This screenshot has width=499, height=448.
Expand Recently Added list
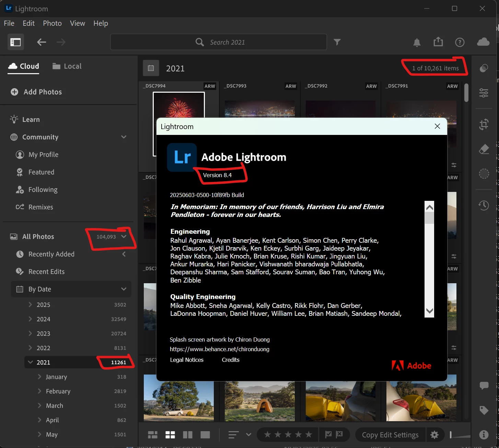pyautogui.click(x=124, y=254)
